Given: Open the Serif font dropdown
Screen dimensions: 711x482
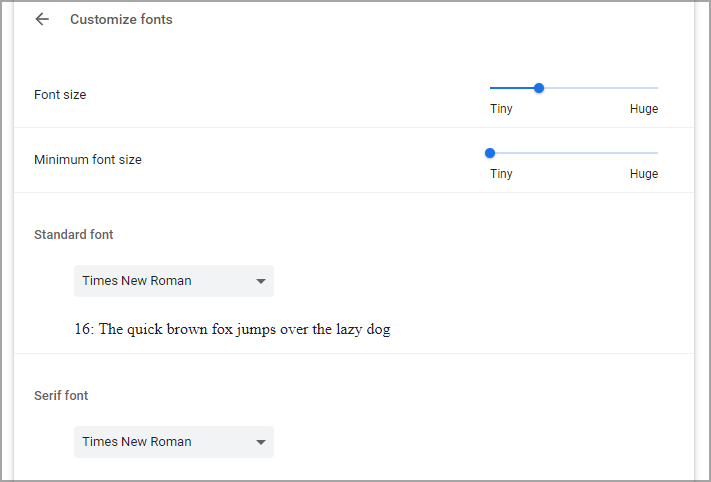Looking at the screenshot, I should [x=174, y=442].
